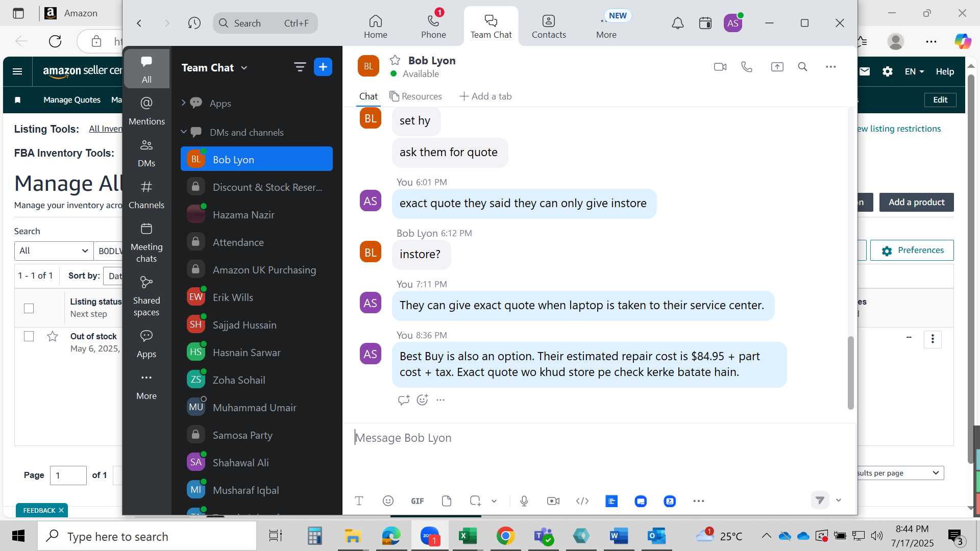Open Outlook from the taskbar
The image size is (980, 551).
click(656, 536)
